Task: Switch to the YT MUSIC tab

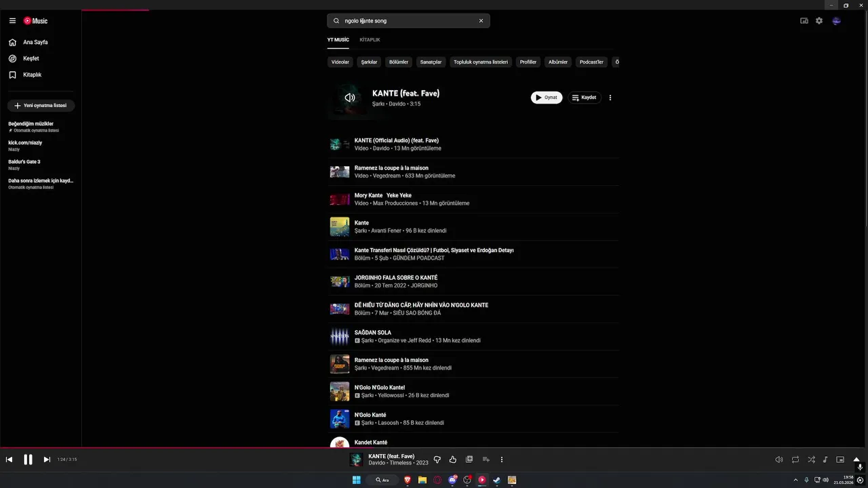Action: [x=338, y=40]
